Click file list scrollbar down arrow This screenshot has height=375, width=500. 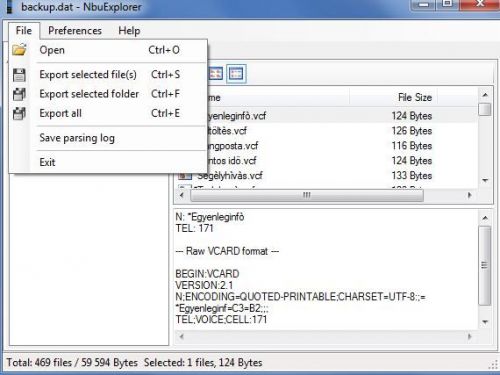coord(485,180)
